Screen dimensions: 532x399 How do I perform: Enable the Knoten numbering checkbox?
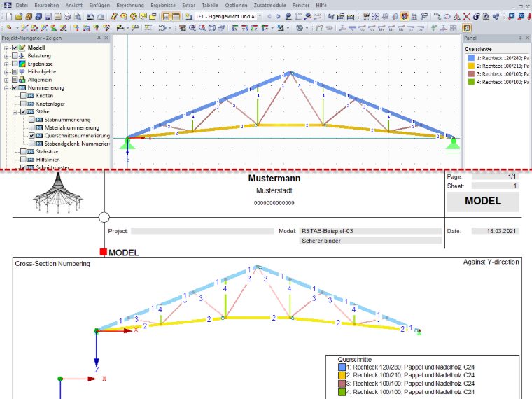(23, 96)
